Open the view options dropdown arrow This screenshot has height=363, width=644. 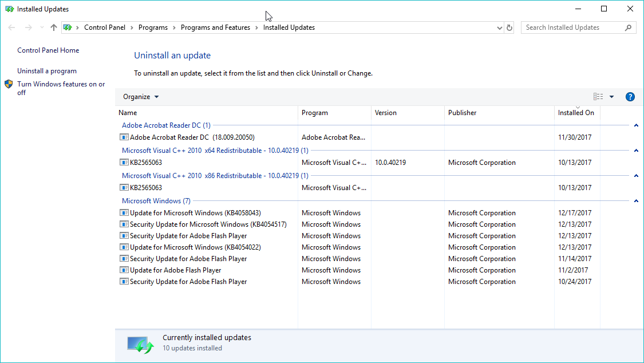[611, 97]
